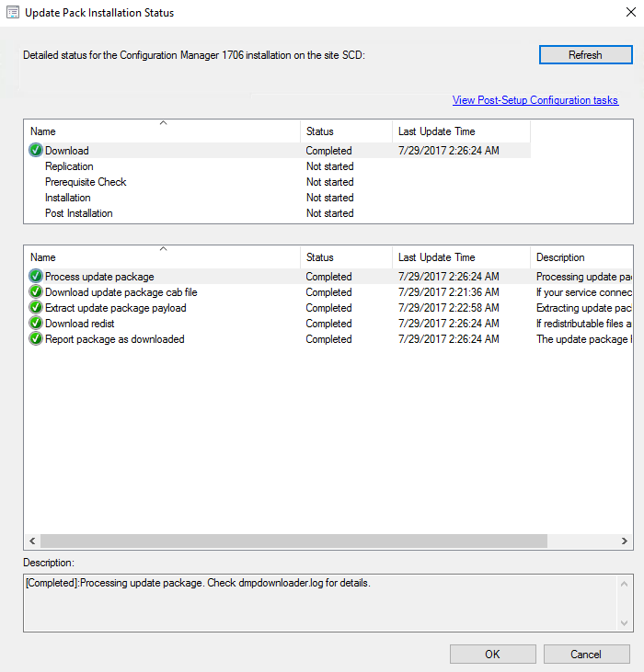This screenshot has height=672, width=644.
Task: Refresh the installation status
Action: (585, 55)
